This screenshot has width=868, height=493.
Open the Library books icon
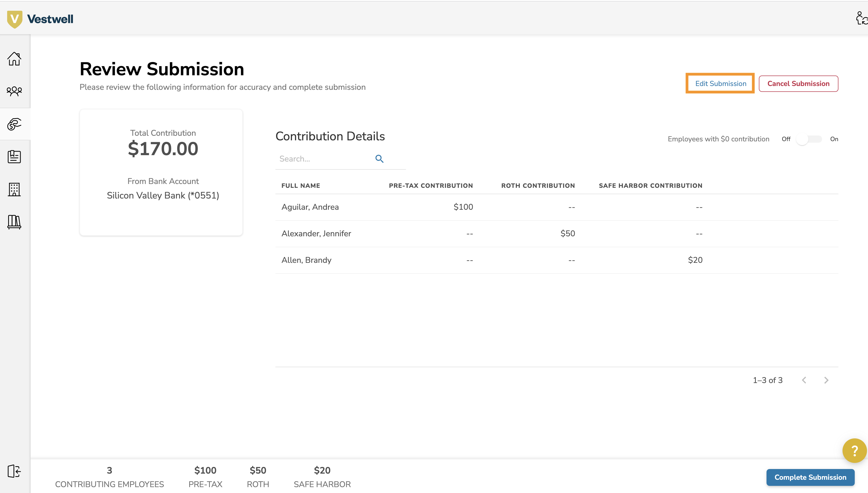coord(14,222)
